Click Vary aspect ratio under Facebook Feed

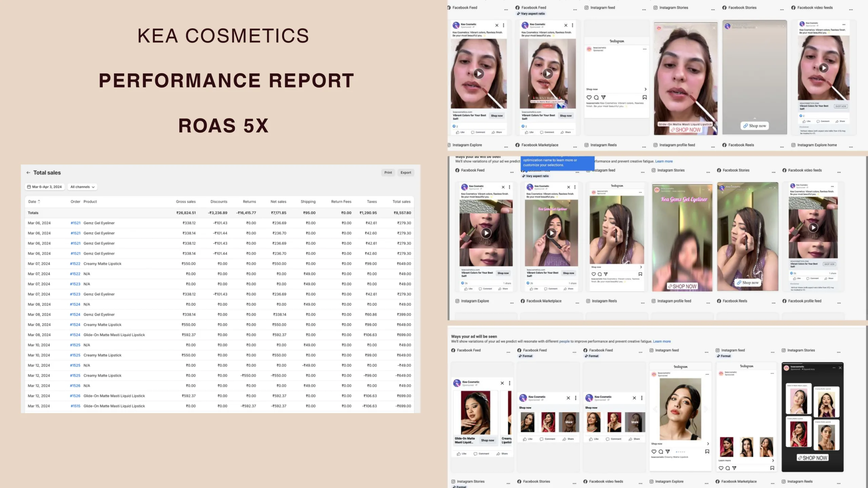coord(532,14)
